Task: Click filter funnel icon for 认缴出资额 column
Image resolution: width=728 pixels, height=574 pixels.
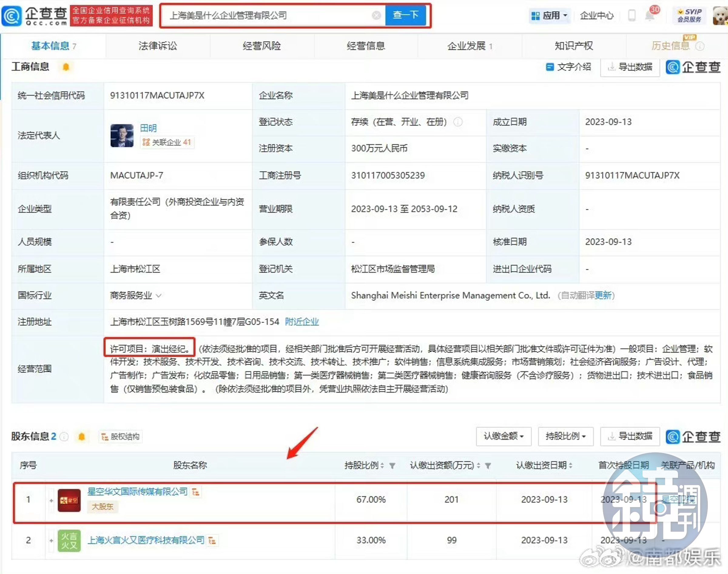Action: tap(488, 466)
